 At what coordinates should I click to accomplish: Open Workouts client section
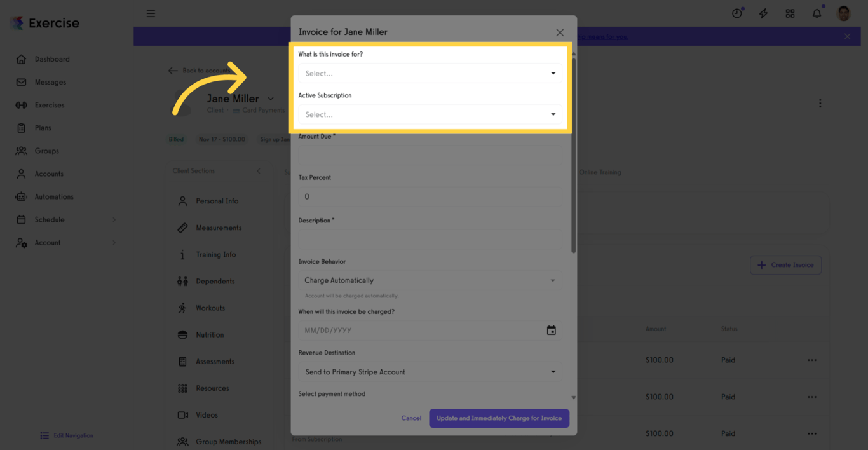pyautogui.click(x=210, y=308)
